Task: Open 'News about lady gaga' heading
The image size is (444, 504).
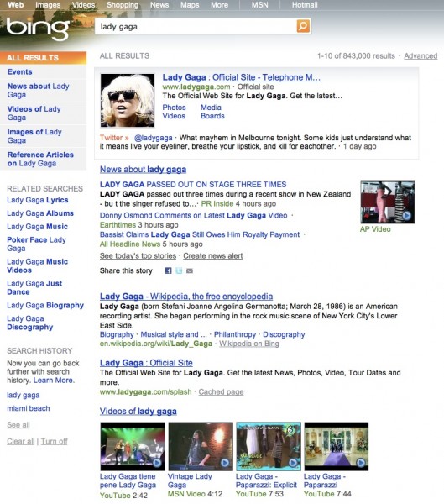Action: (143, 170)
